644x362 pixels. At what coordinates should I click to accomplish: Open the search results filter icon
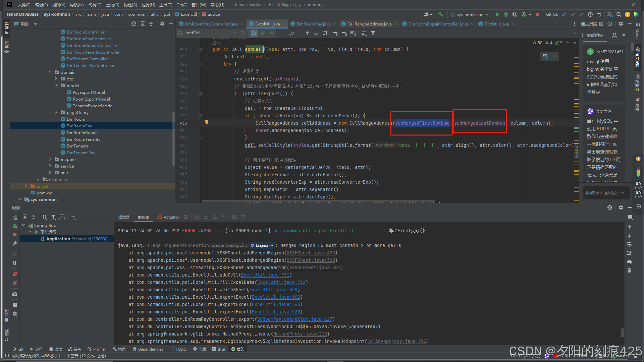373,33
